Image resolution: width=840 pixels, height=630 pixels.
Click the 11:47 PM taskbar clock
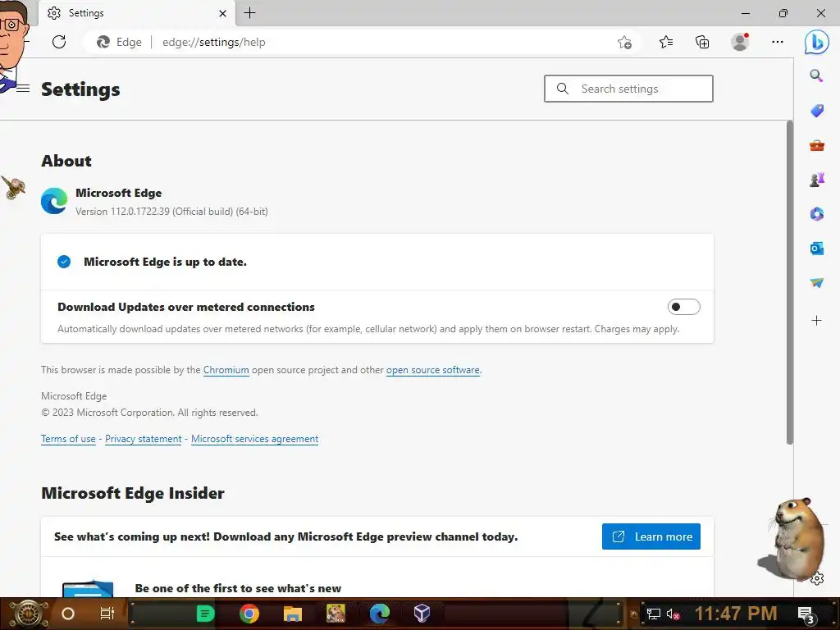[x=736, y=614]
